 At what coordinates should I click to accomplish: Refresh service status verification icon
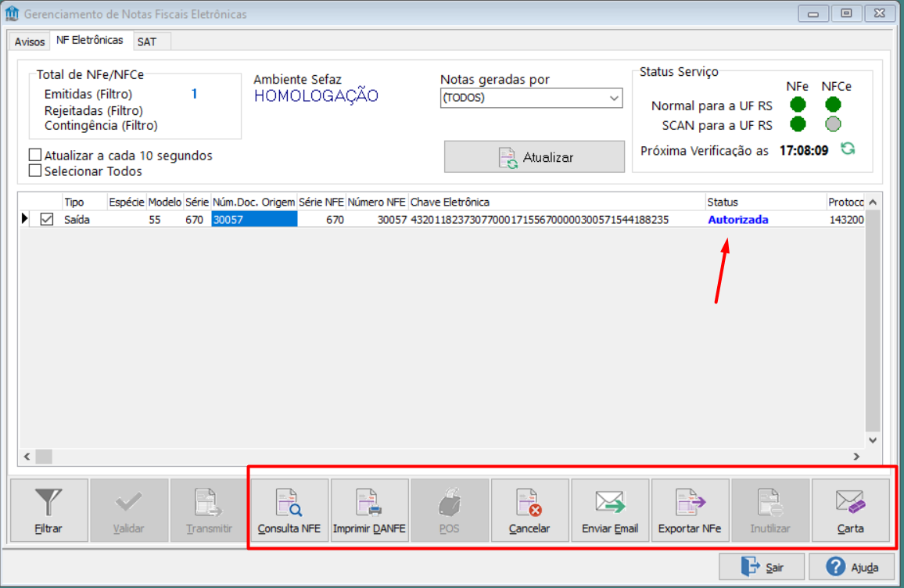click(x=848, y=149)
